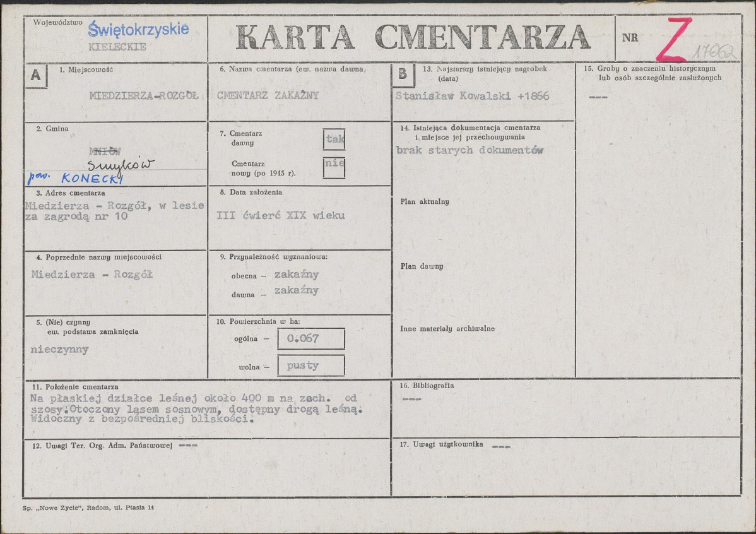Screen dimensions: 756x534
Task: Select 'III ćwierć XIX wieku' date
Action: (281, 216)
